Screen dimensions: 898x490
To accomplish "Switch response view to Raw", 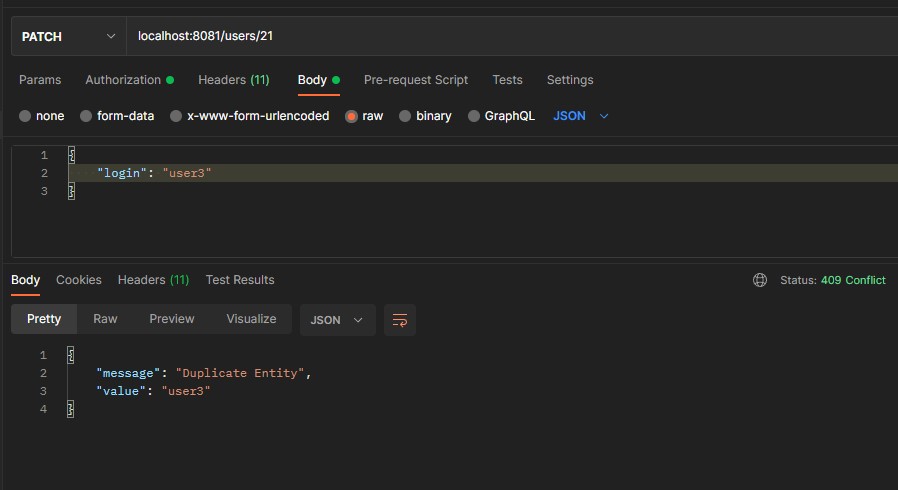I will tap(105, 319).
